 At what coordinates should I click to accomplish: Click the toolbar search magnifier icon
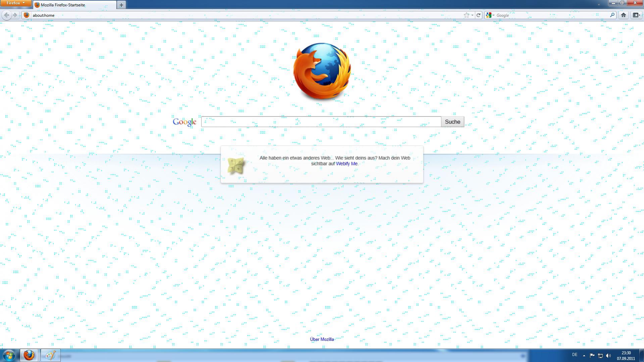[612, 15]
